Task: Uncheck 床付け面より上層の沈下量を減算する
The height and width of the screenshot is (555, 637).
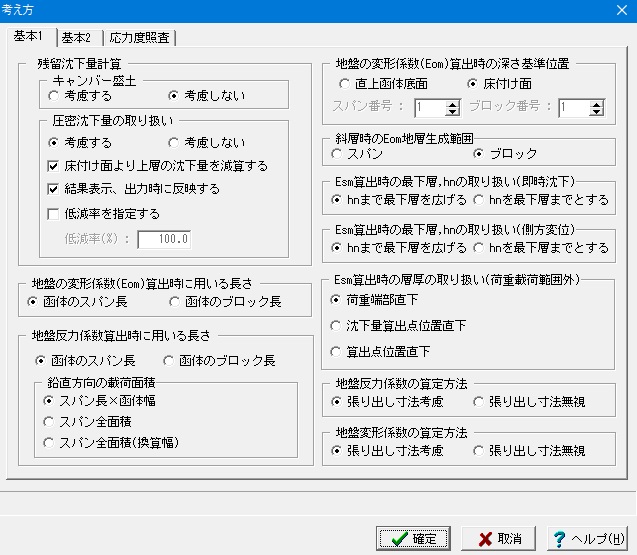Action: [x=158, y=166]
